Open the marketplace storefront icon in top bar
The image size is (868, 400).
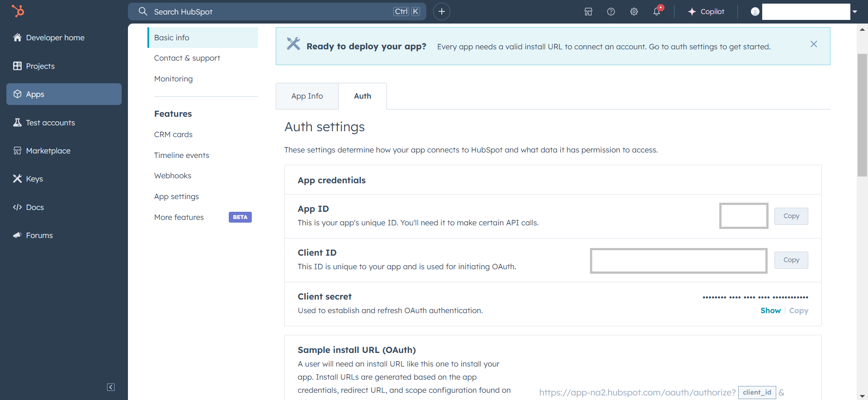click(588, 12)
